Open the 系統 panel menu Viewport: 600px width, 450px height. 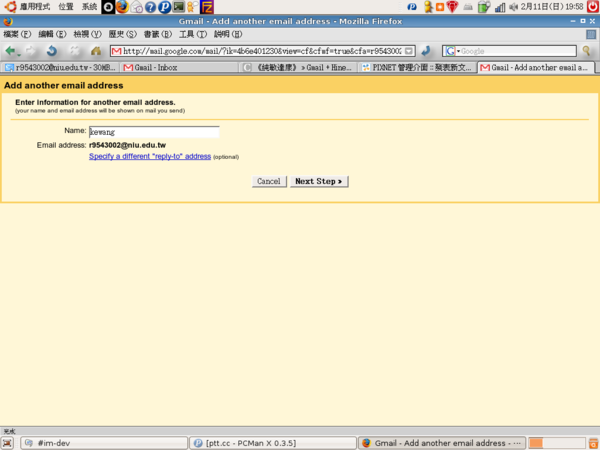pos(90,7)
